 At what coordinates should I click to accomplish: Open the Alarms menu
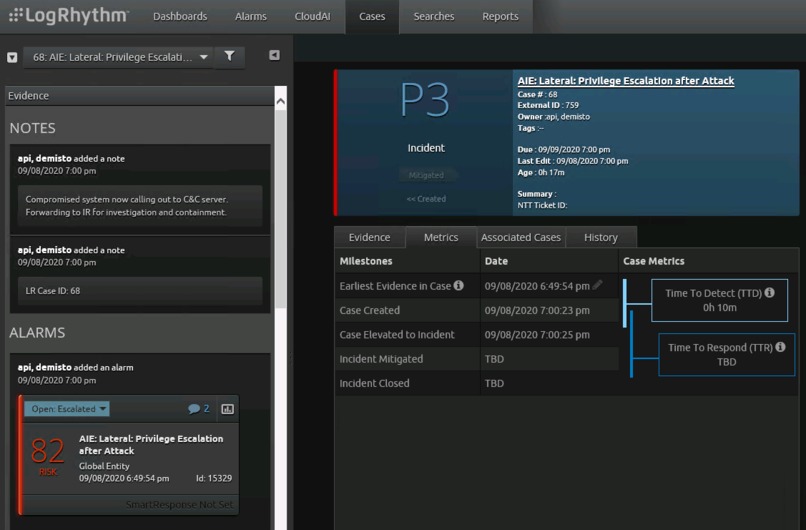pyautogui.click(x=251, y=16)
